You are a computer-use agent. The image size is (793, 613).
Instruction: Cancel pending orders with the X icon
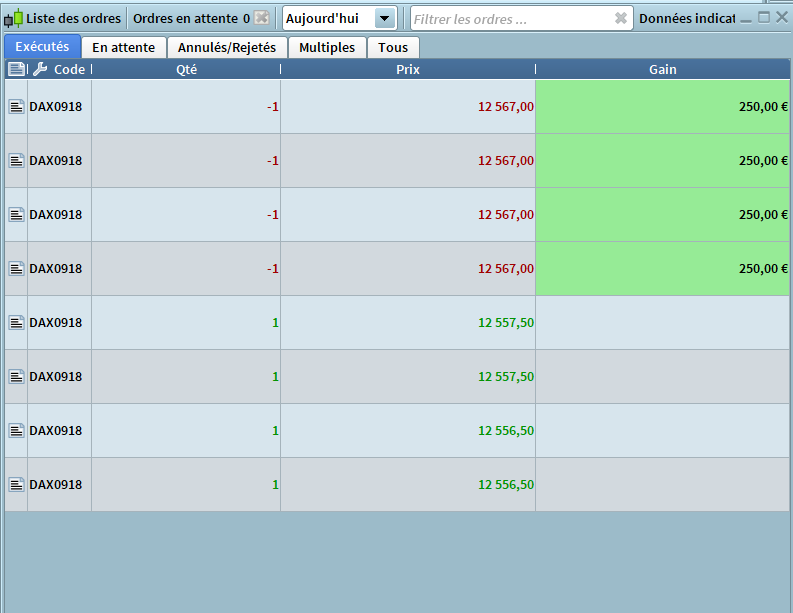click(x=261, y=18)
